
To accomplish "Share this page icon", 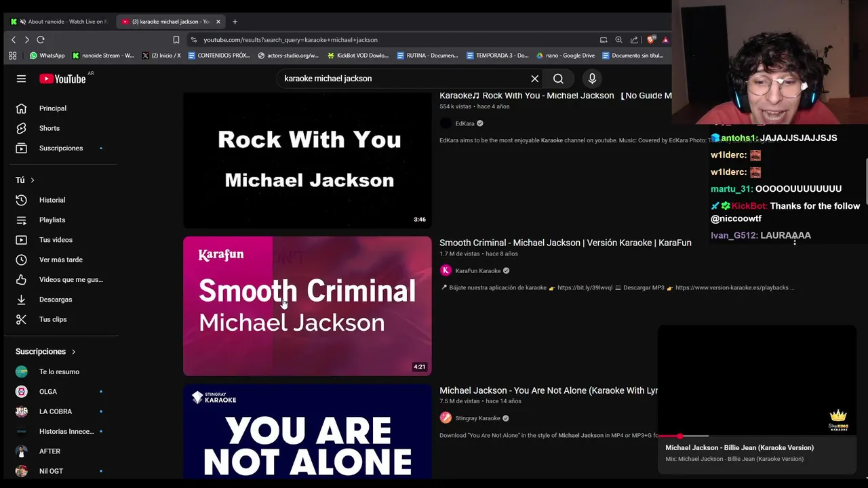I will pos(634,40).
